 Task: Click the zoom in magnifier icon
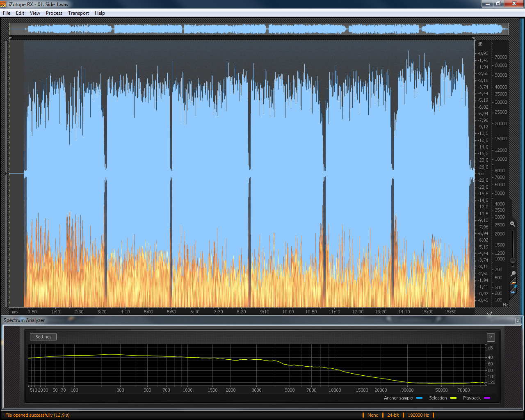[513, 224]
